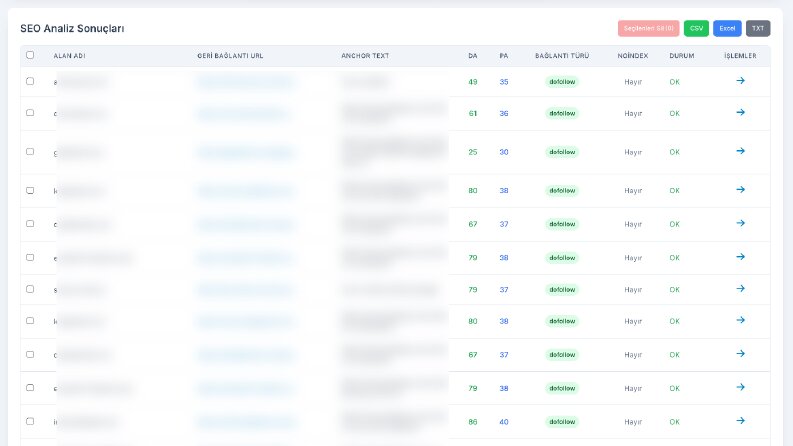
Task: Sort by the DA column header
Action: point(473,56)
